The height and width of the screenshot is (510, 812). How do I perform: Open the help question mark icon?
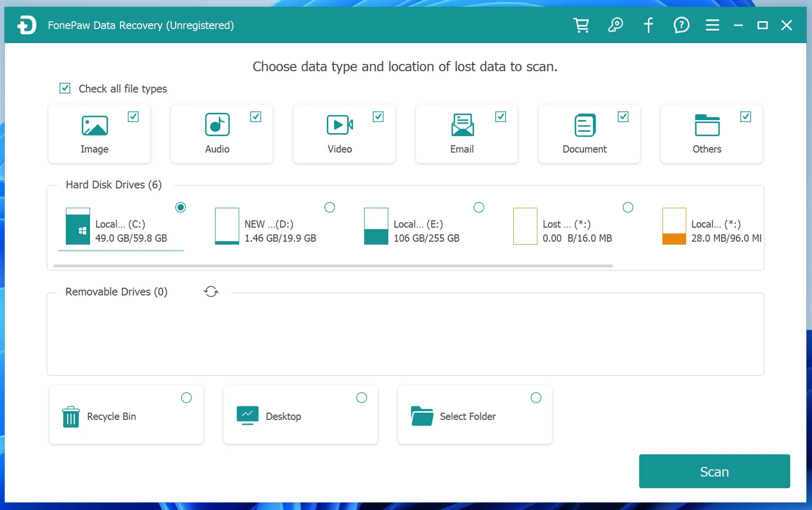pos(681,25)
